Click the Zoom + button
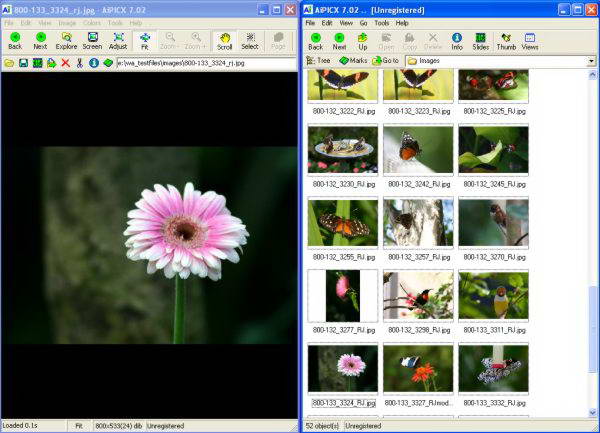This screenshot has height=433, width=600. (x=196, y=41)
